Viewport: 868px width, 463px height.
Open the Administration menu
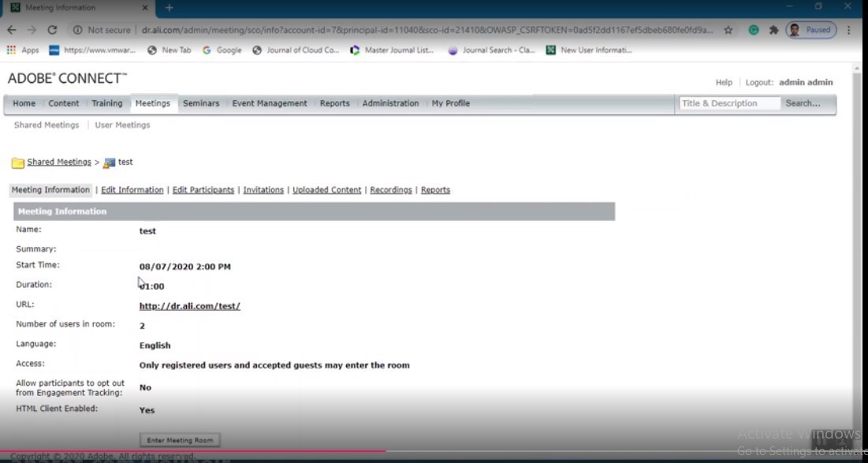coord(391,103)
